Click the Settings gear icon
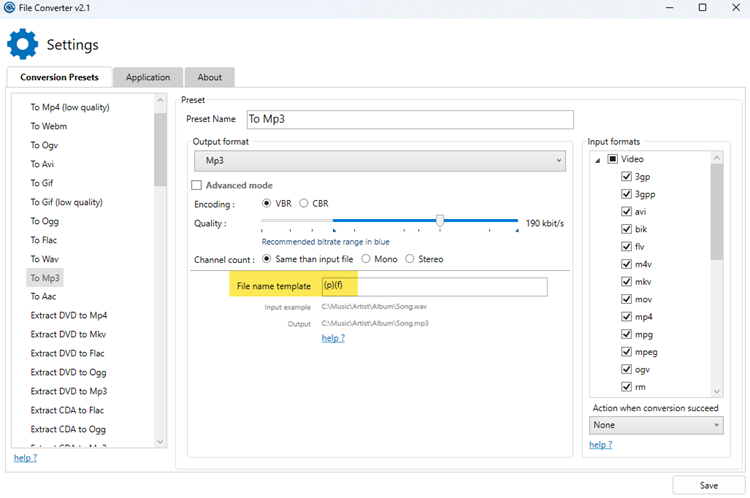Screen dimensions: 750x498 click(22, 45)
